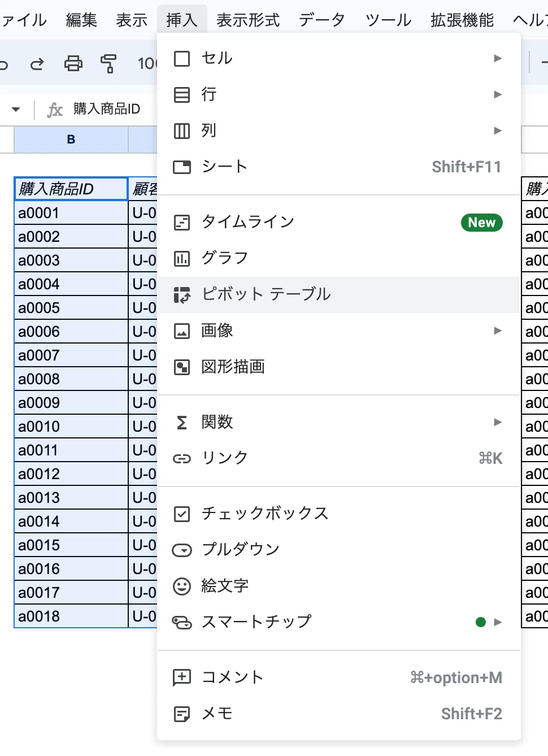
Task: Click the グラフ chart icon
Action: pyautogui.click(x=182, y=258)
